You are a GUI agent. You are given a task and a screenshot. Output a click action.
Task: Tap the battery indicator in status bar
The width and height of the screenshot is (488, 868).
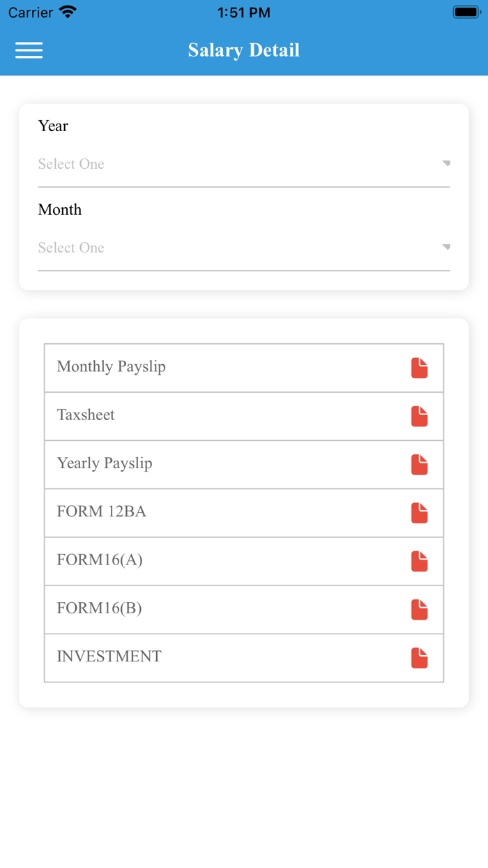pos(465,12)
